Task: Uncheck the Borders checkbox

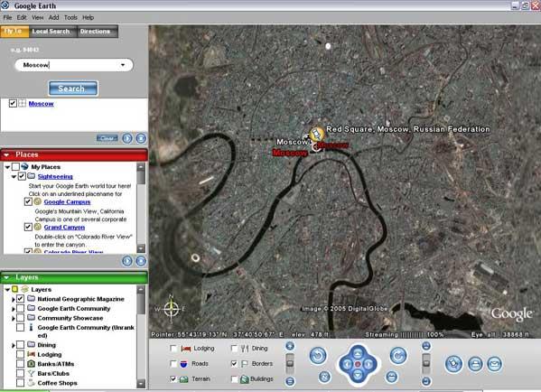Action: tap(234, 364)
